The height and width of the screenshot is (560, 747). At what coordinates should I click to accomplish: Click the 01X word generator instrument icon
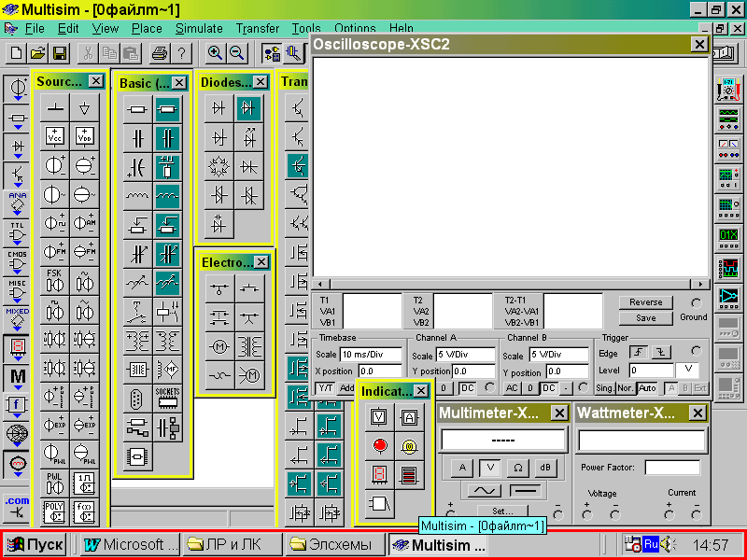click(728, 238)
